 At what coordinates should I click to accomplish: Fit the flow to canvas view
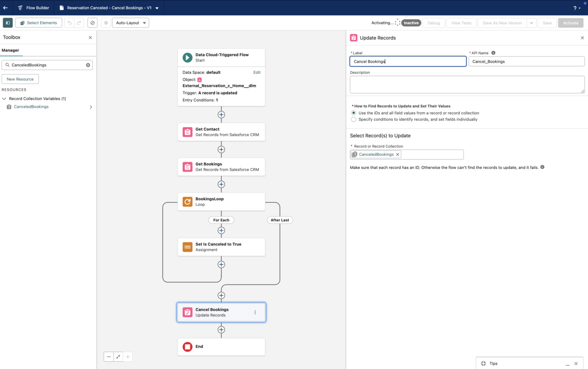(118, 357)
